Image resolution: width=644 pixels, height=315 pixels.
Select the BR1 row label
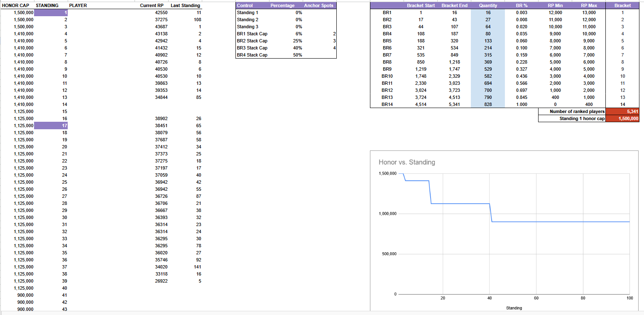coord(387,12)
